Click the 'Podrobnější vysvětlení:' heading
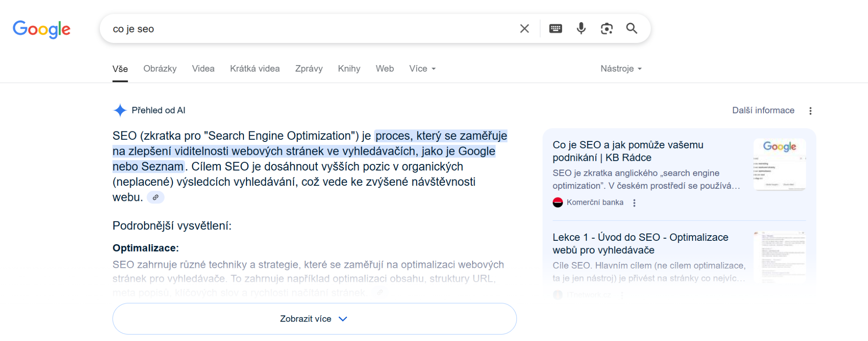868x341 pixels. pos(172,226)
